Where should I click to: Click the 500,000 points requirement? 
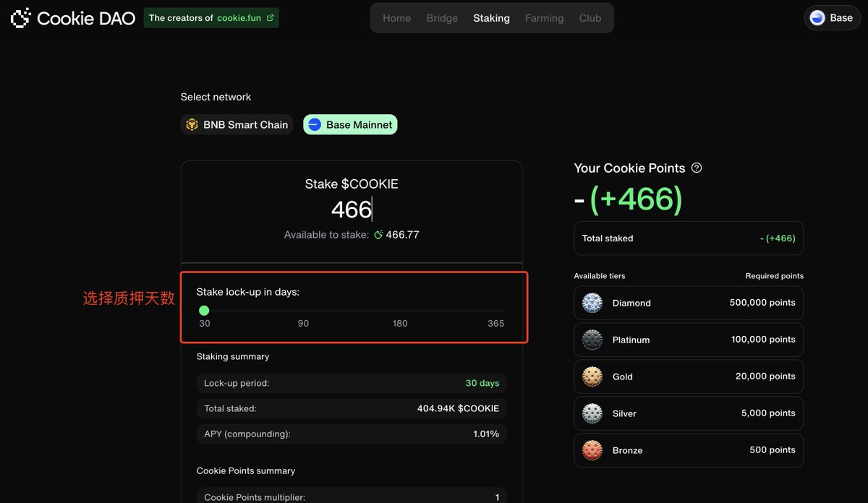762,303
